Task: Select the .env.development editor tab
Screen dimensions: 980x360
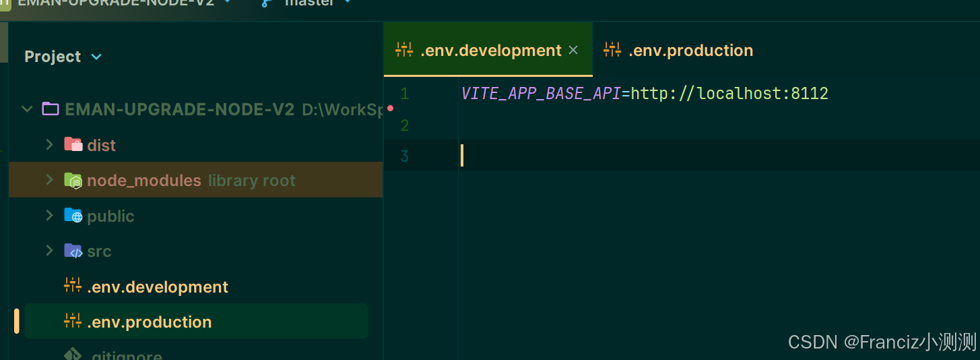Action: 488,51
